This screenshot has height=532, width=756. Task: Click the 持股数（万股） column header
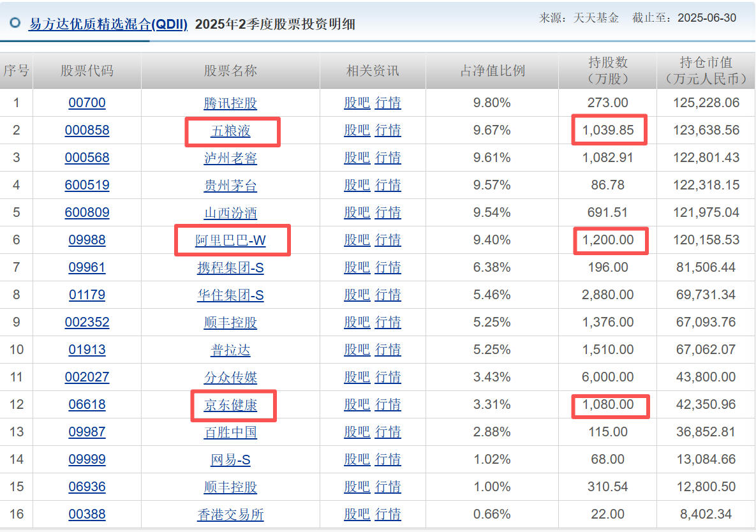coord(607,70)
